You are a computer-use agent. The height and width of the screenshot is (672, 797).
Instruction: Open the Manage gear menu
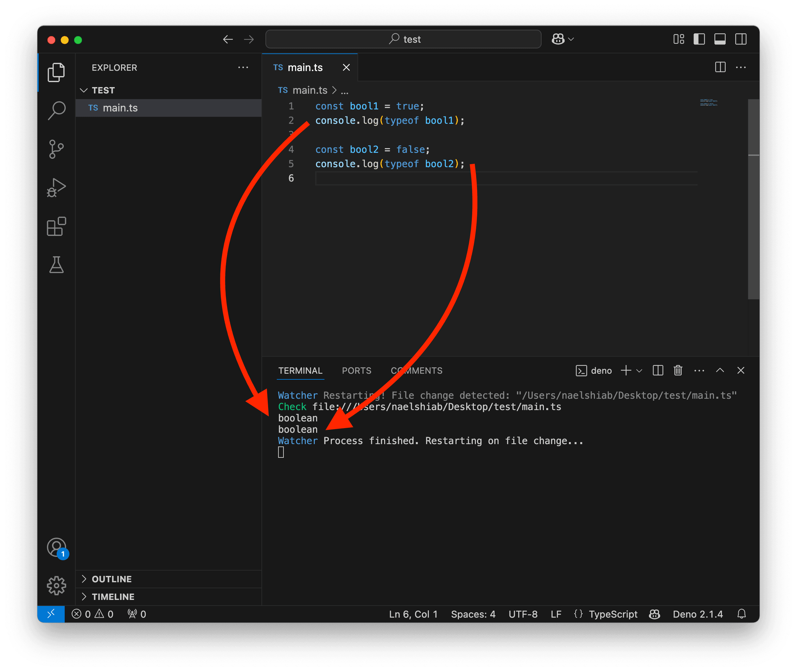click(57, 586)
